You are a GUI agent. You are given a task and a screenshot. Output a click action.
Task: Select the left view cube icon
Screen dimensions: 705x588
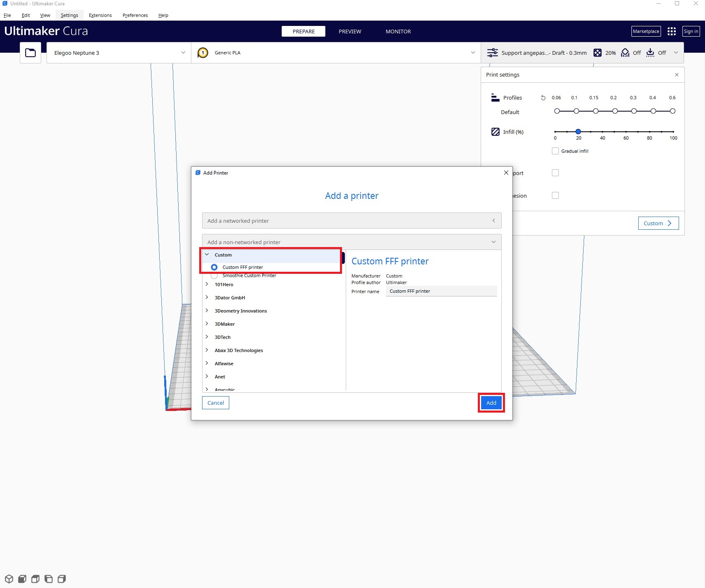(x=49, y=579)
